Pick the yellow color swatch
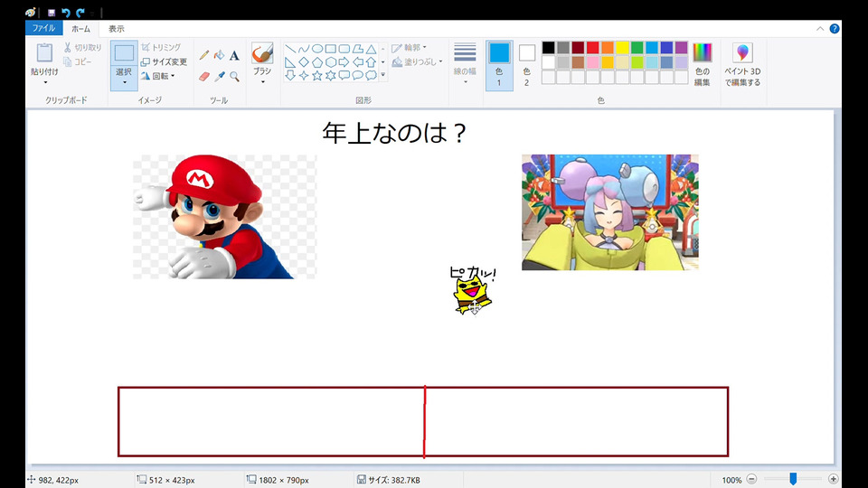868x488 pixels. coord(622,48)
